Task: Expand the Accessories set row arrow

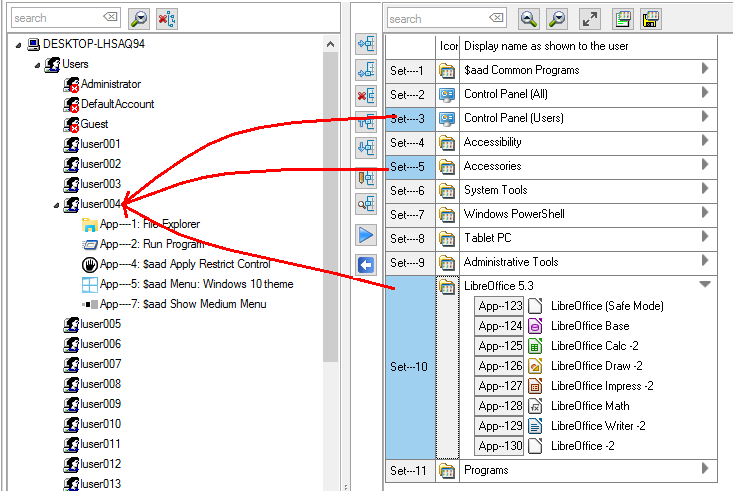Action: pos(705,166)
